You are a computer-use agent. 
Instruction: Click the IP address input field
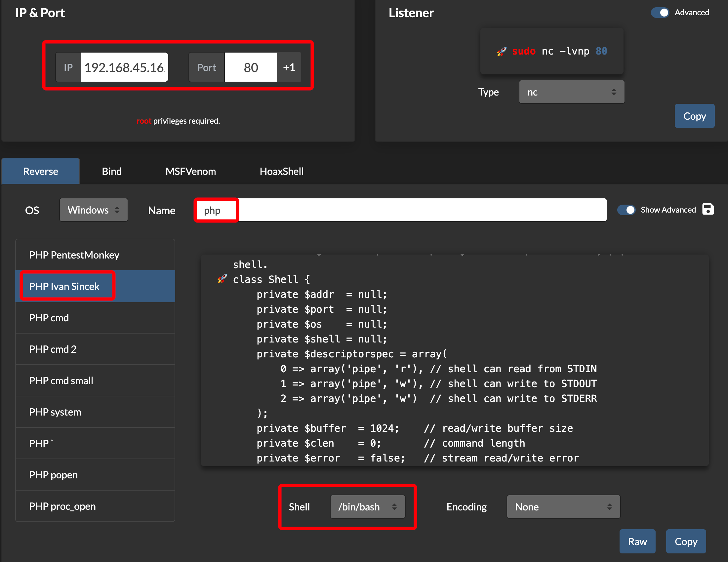tap(124, 67)
